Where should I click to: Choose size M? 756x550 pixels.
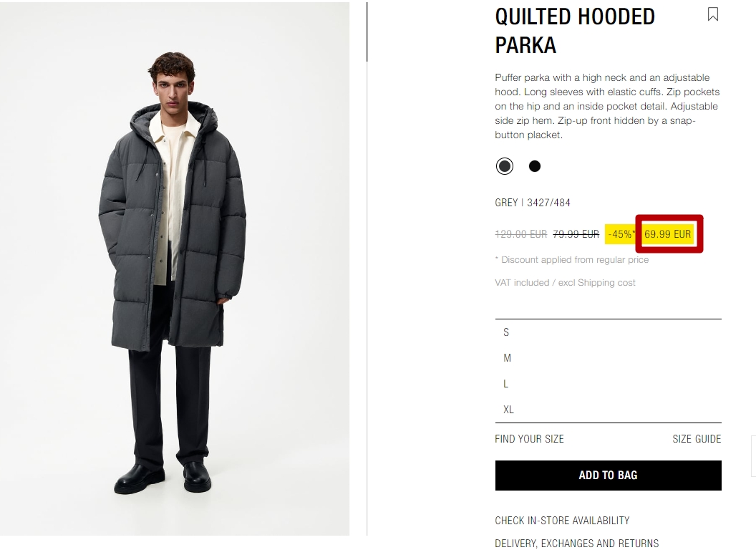[608, 358]
